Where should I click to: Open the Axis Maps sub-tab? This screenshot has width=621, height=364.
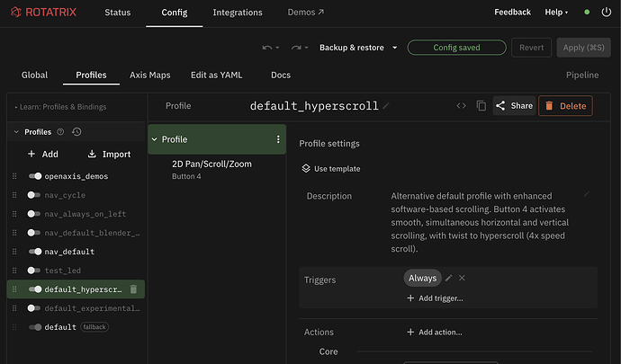click(150, 75)
